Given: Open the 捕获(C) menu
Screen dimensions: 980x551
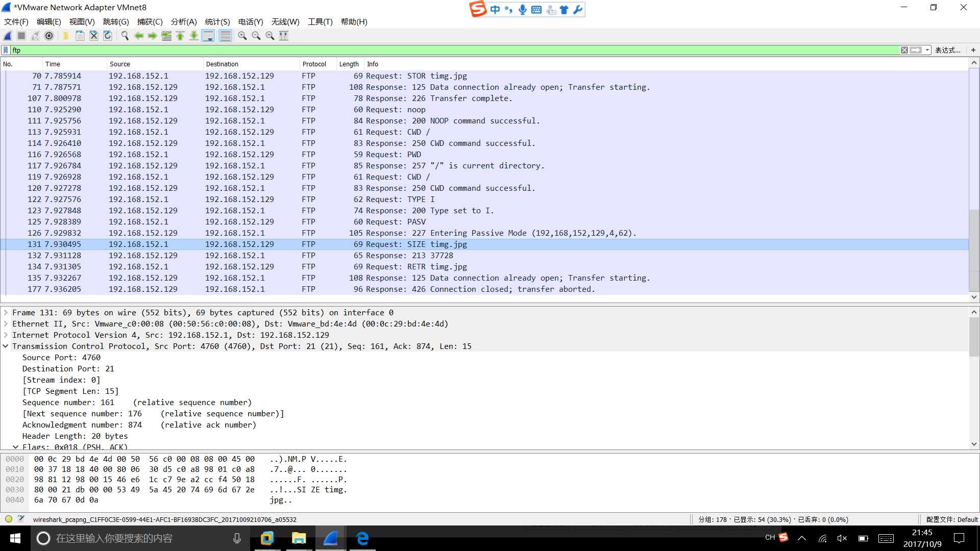Looking at the screenshot, I should 150,21.
